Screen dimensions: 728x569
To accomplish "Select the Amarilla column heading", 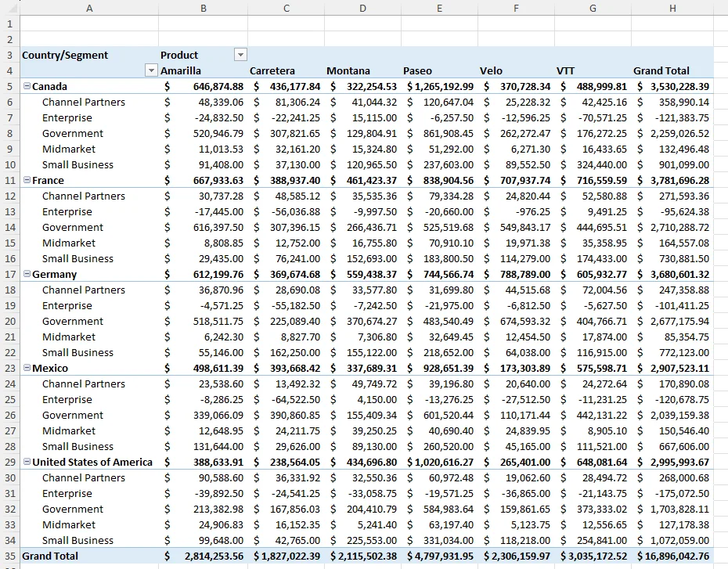I will pos(204,70).
